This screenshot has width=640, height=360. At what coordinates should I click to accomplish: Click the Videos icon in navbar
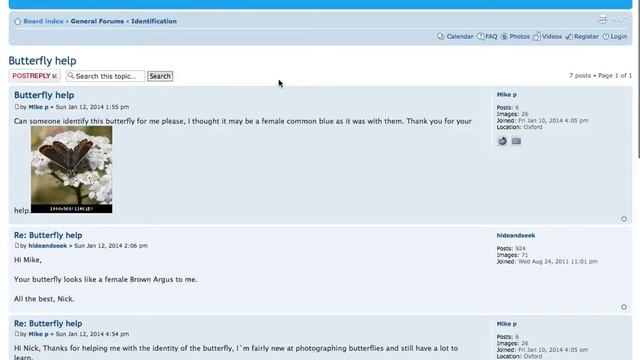[537, 37]
